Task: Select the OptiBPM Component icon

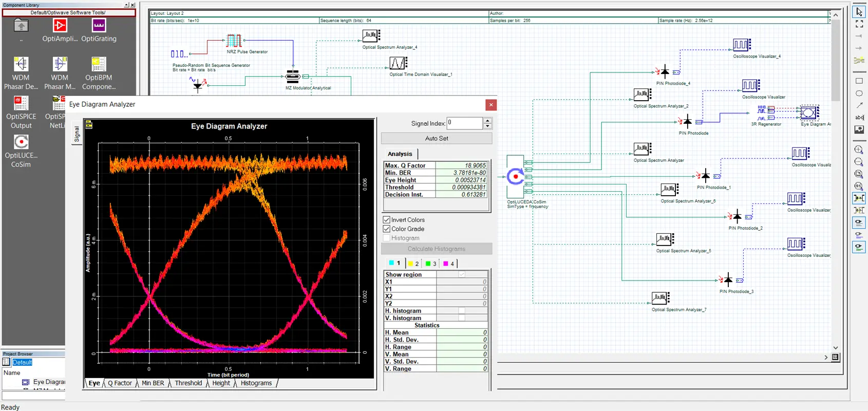Action: pos(99,64)
